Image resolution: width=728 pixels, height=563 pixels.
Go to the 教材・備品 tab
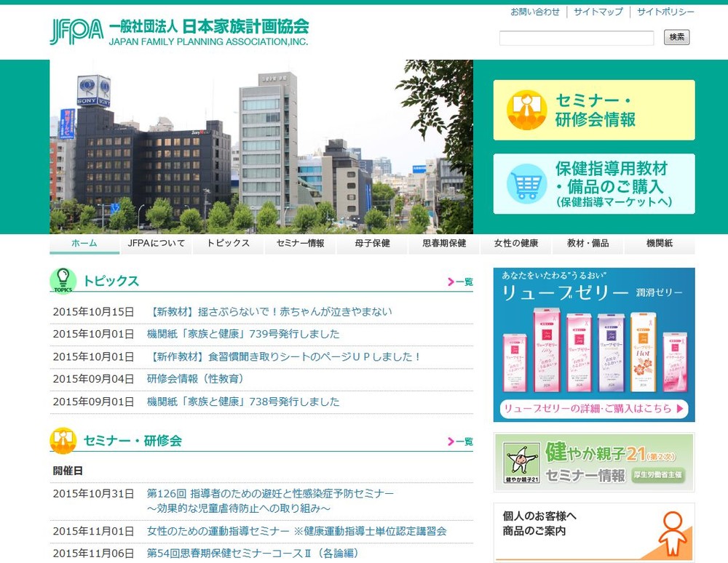[587, 244]
